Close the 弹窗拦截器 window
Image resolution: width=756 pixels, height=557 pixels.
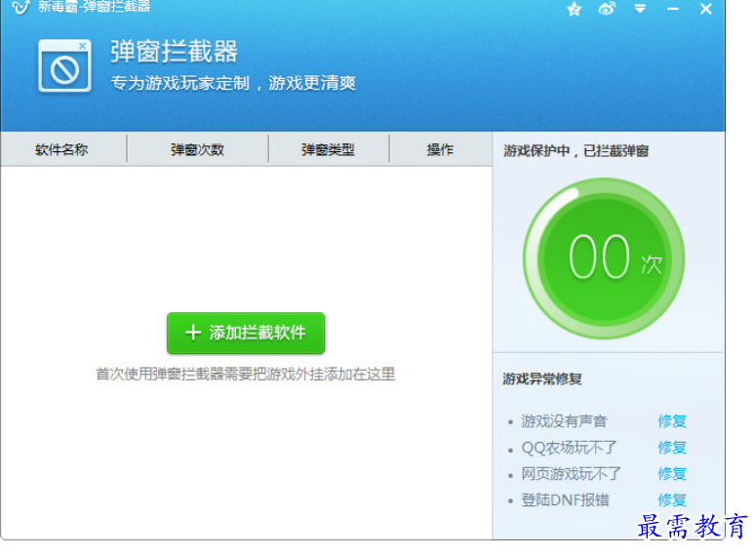(706, 9)
